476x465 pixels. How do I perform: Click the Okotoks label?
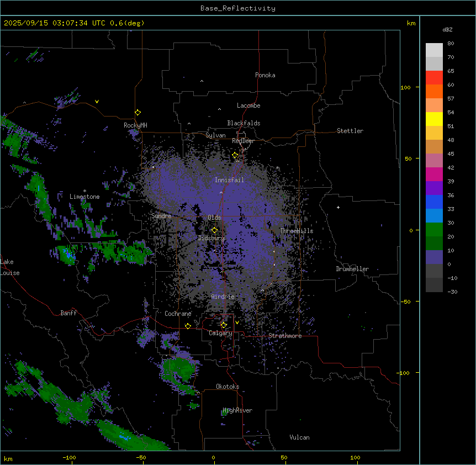[x=228, y=387]
